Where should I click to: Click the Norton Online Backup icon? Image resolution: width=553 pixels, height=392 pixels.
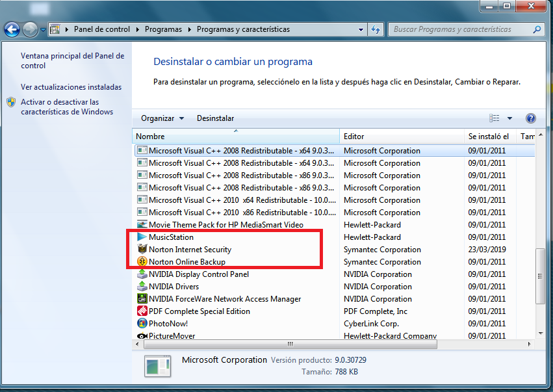click(142, 261)
